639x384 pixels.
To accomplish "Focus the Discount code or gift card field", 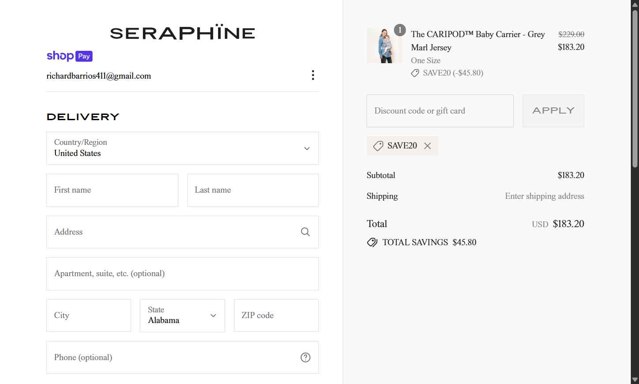I will [x=440, y=111].
